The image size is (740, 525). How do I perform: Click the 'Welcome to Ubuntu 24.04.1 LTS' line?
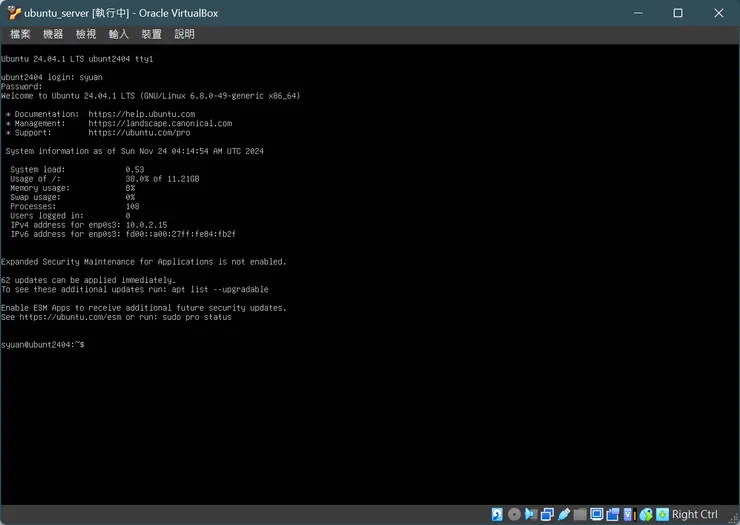[x=151, y=96]
